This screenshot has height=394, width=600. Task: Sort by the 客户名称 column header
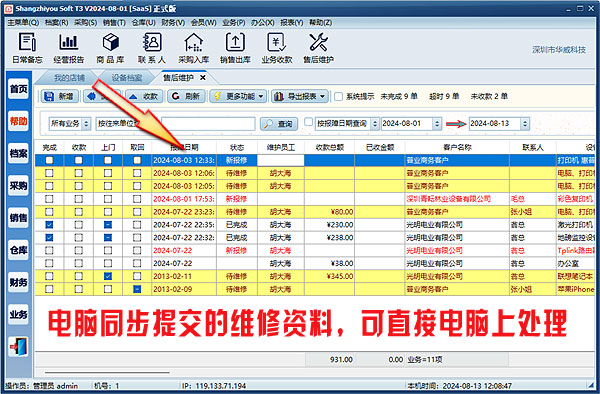tap(457, 147)
